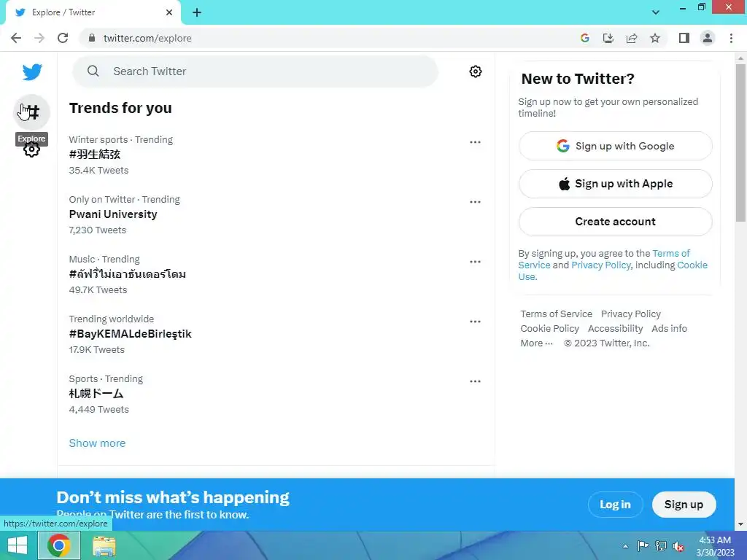Click Chrome icon in taskbar

pos(59,545)
